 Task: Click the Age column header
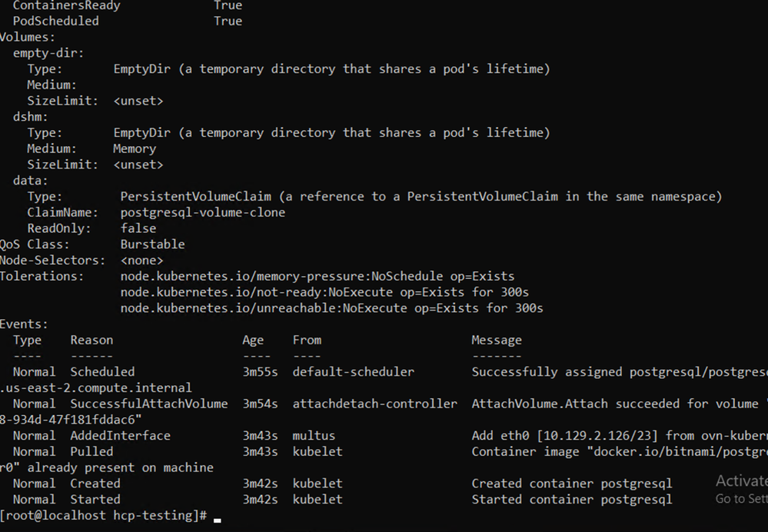(252, 340)
